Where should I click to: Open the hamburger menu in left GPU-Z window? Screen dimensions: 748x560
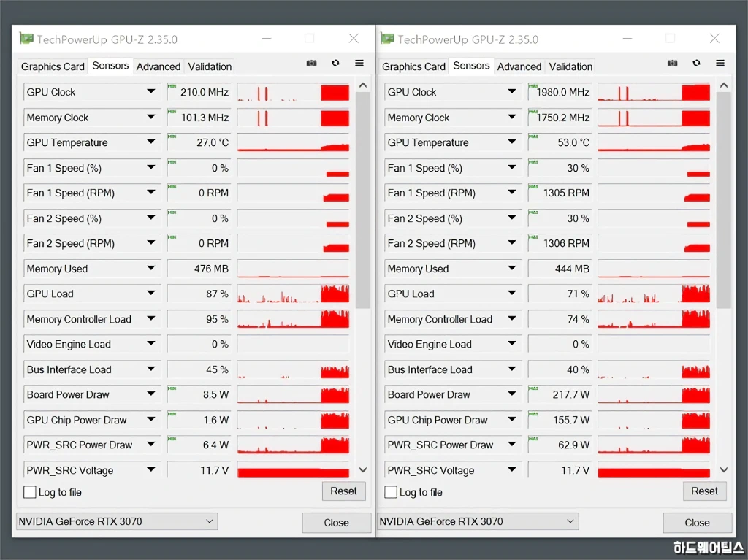coord(359,63)
